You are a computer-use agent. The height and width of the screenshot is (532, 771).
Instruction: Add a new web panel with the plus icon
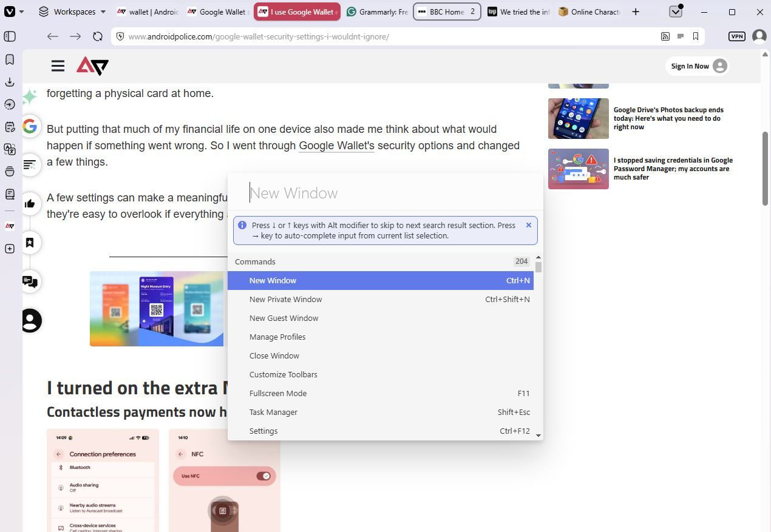coord(10,249)
